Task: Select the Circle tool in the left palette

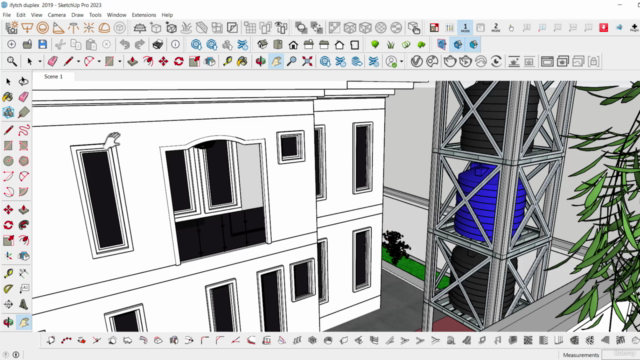Action: [x=8, y=161]
